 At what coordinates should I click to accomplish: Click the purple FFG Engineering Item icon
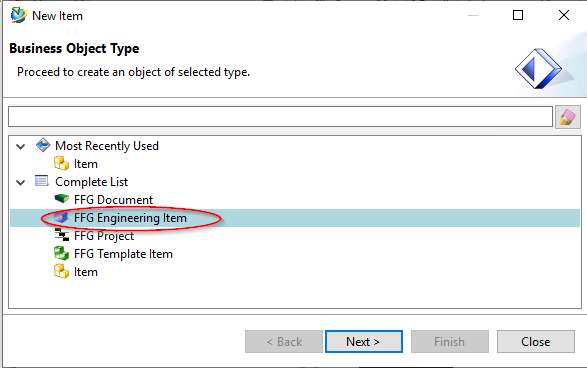pyautogui.click(x=61, y=217)
